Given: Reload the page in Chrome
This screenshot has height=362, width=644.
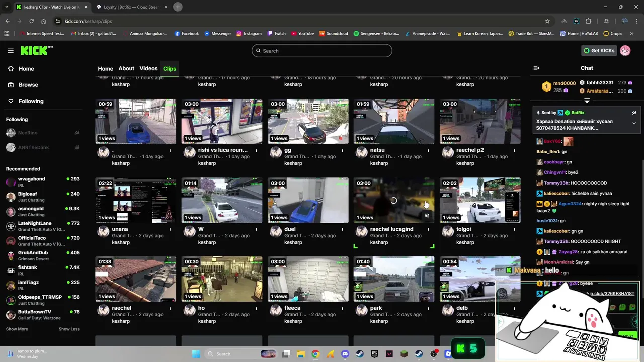Looking at the screenshot, I should (x=31, y=21).
